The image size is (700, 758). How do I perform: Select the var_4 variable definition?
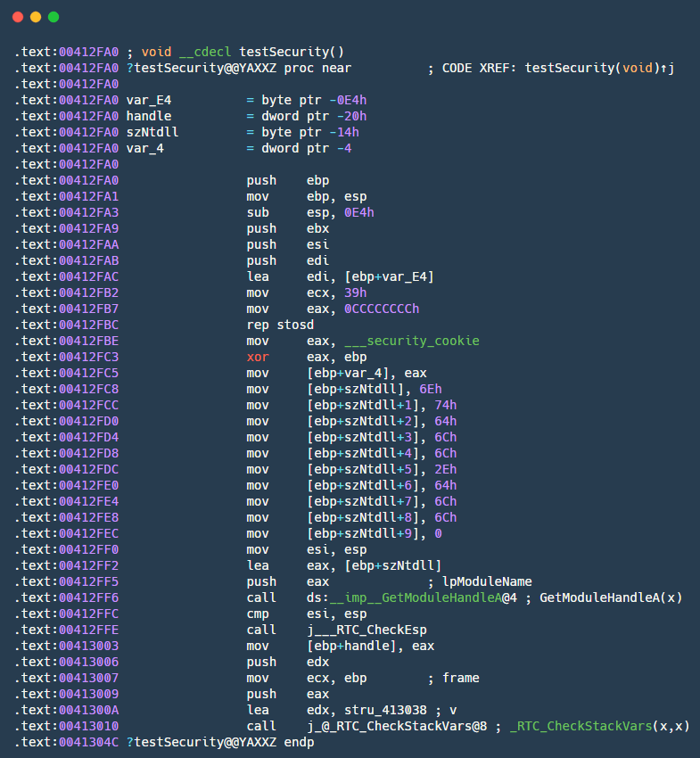point(239,148)
